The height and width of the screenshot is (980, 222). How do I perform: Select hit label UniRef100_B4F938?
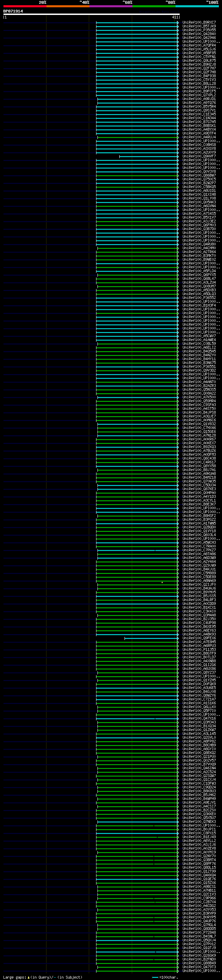point(199,76)
